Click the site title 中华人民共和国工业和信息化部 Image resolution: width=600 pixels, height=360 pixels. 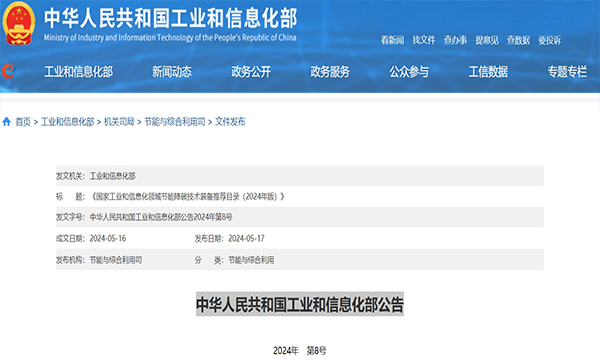[170, 18]
